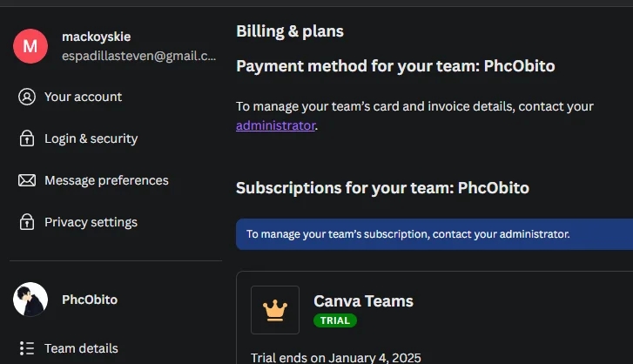The width and height of the screenshot is (633, 364).
Task: Click the green TRIAL badge
Action: pyautogui.click(x=335, y=320)
